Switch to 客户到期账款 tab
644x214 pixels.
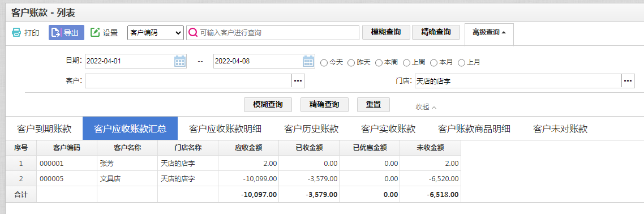pyautogui.click(x=44, y=129)
